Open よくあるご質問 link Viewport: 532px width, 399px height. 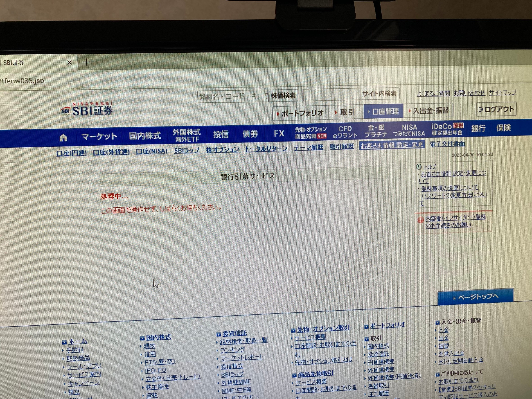pyautogui.click(x=433, y=93)
